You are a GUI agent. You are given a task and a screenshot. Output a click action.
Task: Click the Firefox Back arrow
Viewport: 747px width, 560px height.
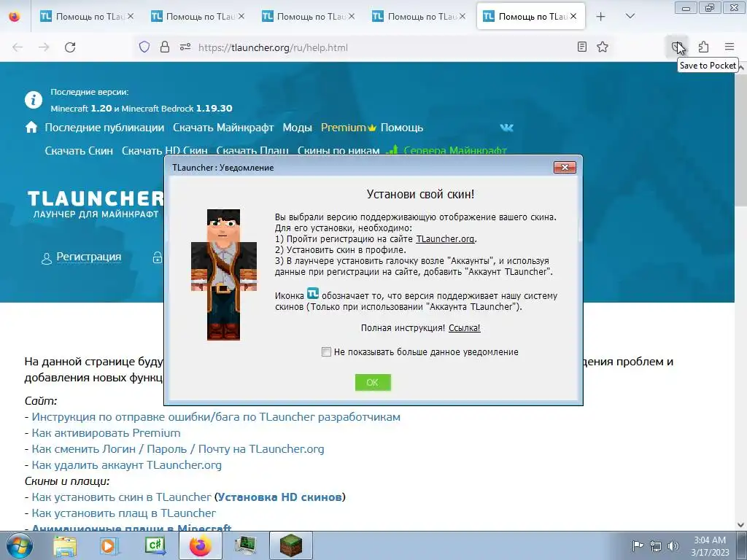point(18,47)
